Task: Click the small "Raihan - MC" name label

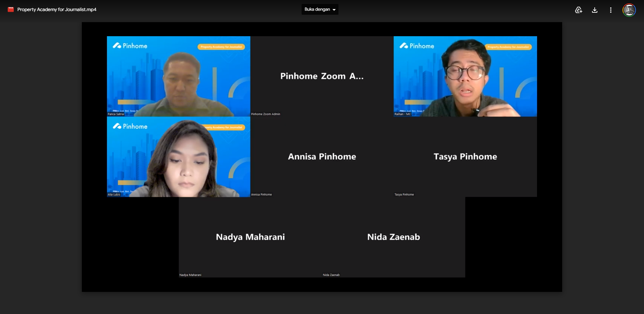Action: [402, 114]
